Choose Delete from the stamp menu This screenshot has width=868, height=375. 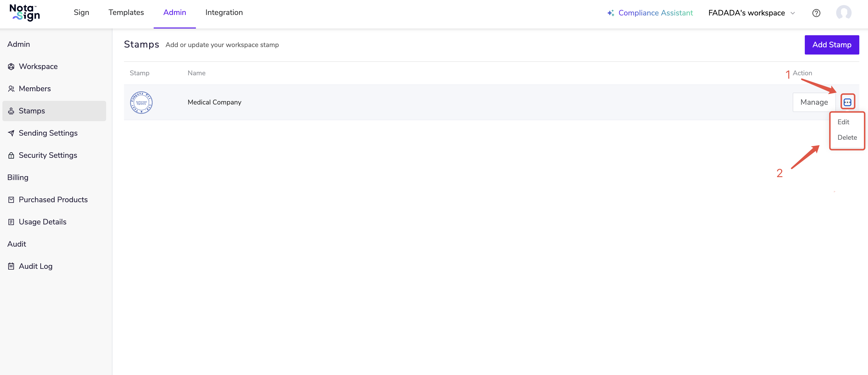847,138
